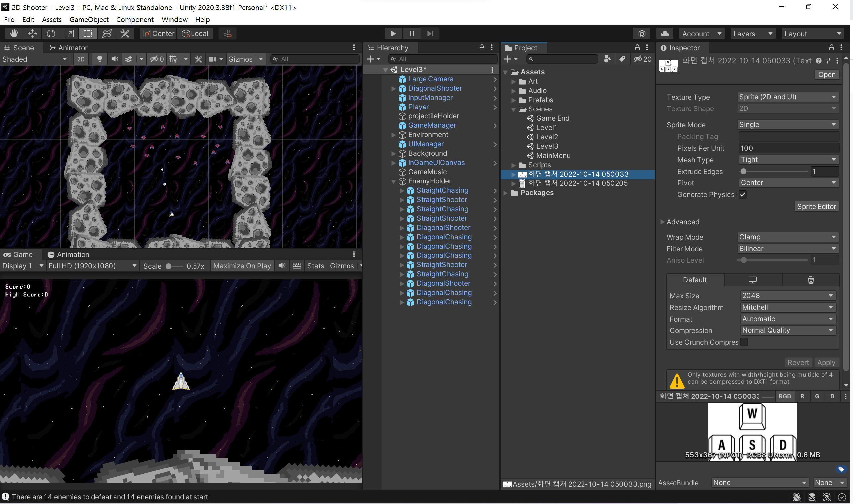The width and height of the screenshot is (853, 504).
Task: Enable Use Crunch Compression
Action: click(744, 342)
